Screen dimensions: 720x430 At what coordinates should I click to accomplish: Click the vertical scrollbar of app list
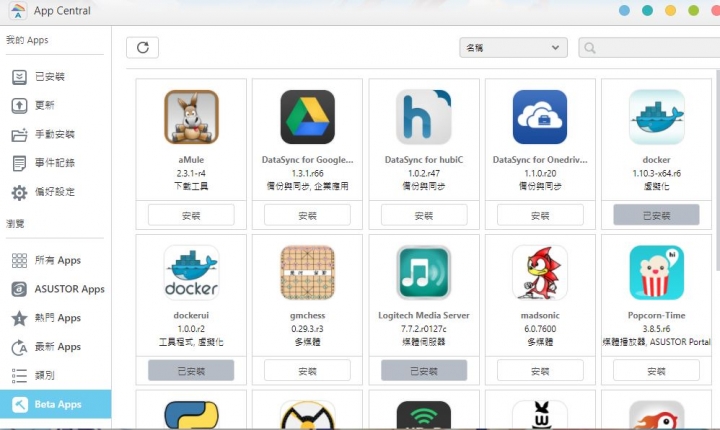click(718, 170)
